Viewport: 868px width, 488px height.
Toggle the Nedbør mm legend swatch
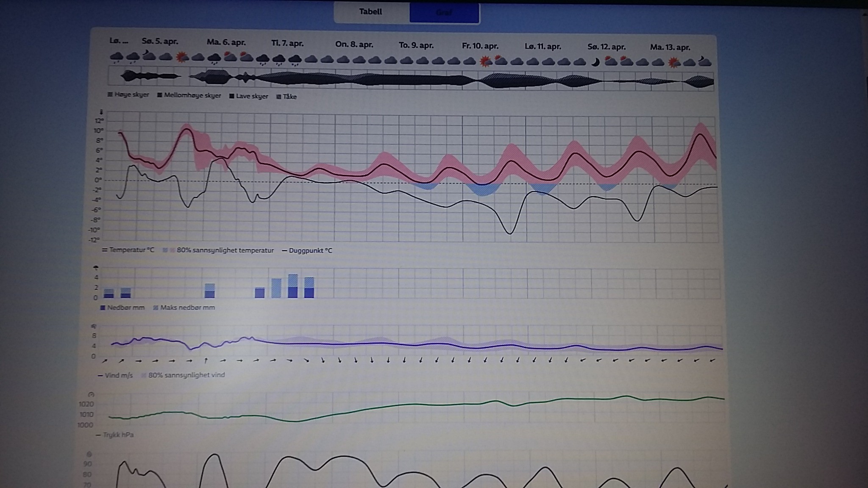103,308
